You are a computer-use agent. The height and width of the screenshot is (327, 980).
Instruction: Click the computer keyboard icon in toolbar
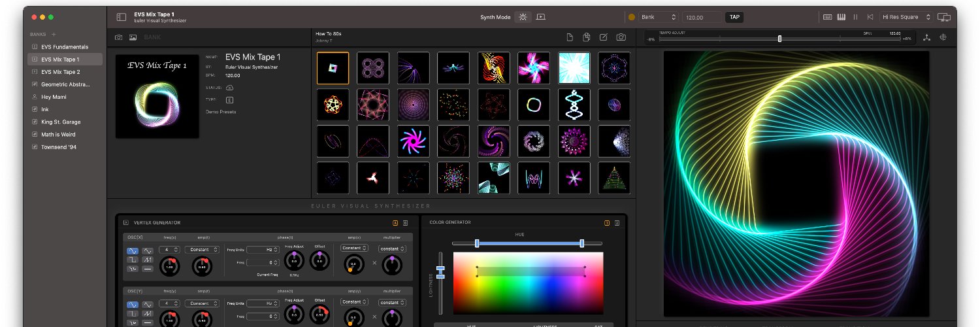click(827, 17)
